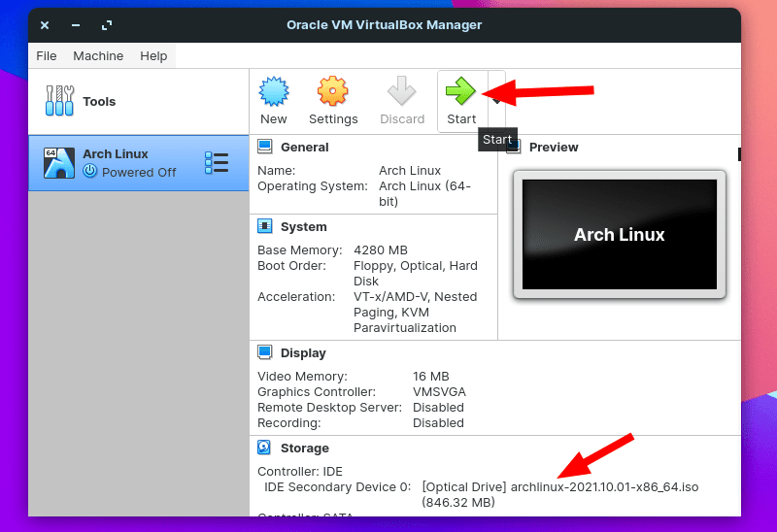
Task: Start the VM with green arrow
Action: (460, 92)
